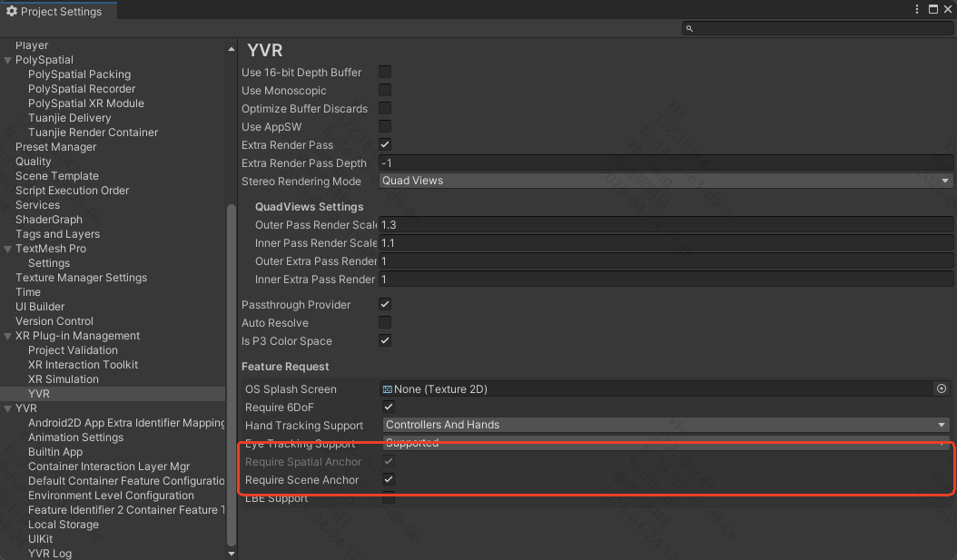Image resolution: width=957 pixels, height=560 pixels.
Task: Click the Extra Render Pass Depth field
Action: 666,163
